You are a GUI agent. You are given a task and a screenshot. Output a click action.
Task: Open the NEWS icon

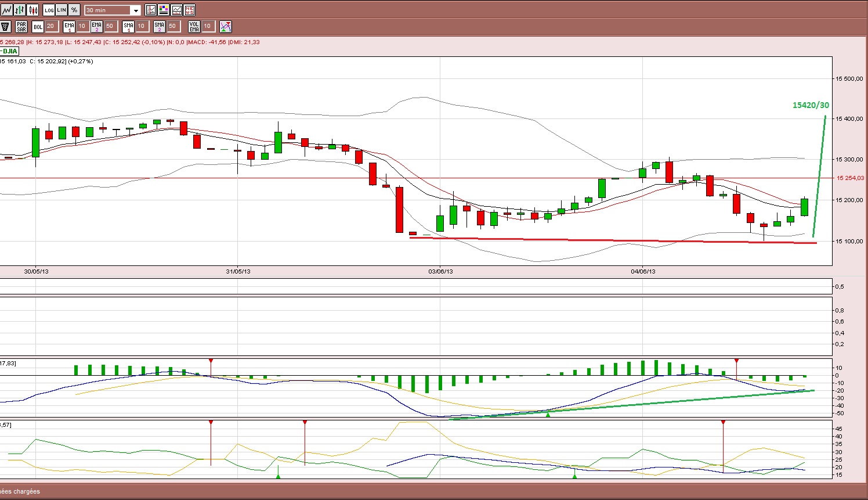coord(189,10)
